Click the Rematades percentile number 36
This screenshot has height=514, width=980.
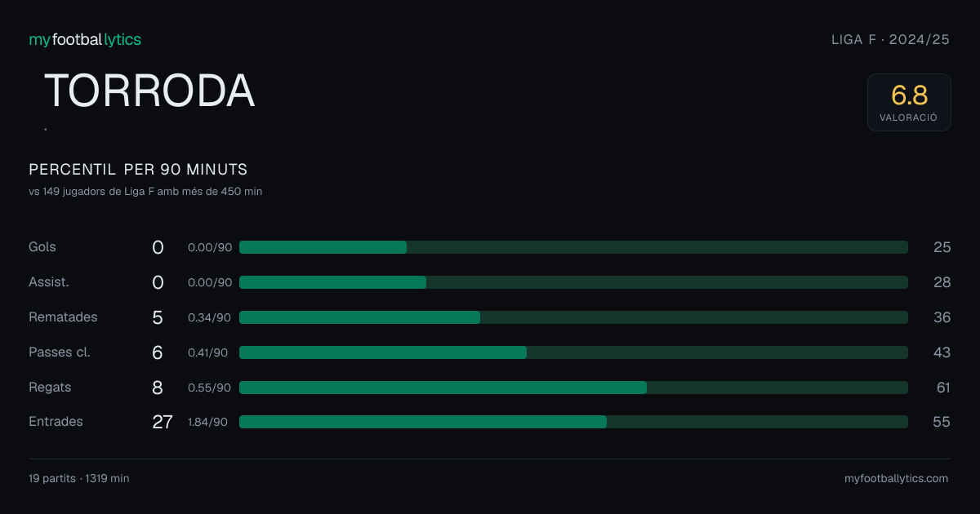[942, 317]
